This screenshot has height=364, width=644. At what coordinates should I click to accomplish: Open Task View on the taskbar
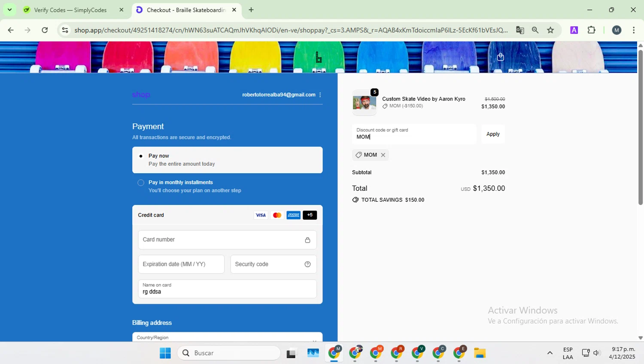coord(292,353)
